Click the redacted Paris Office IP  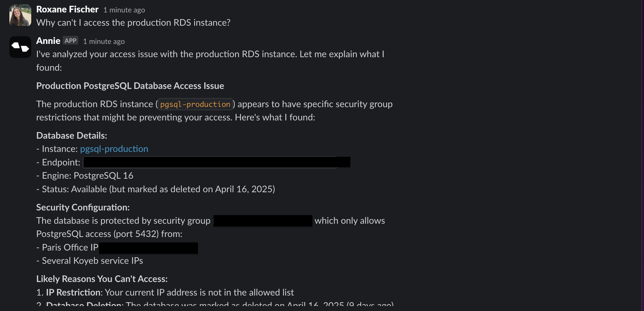pyautogui.click(x=148, y=248)
